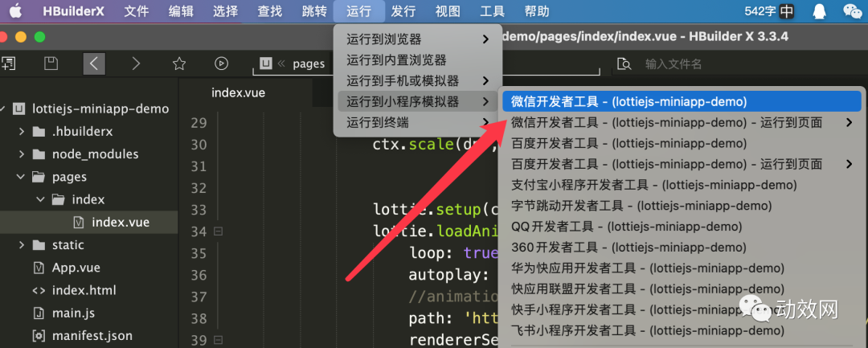Fold code at line 39

(218, 340)
